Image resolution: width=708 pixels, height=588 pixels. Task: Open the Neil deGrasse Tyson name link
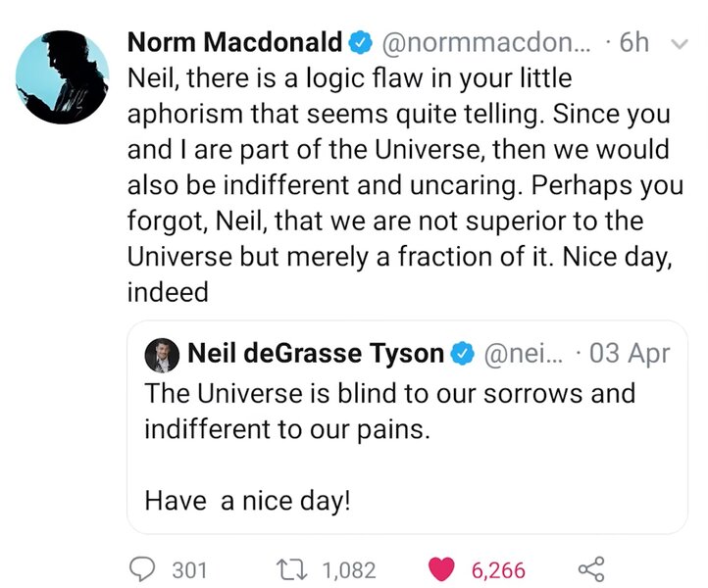315,354
